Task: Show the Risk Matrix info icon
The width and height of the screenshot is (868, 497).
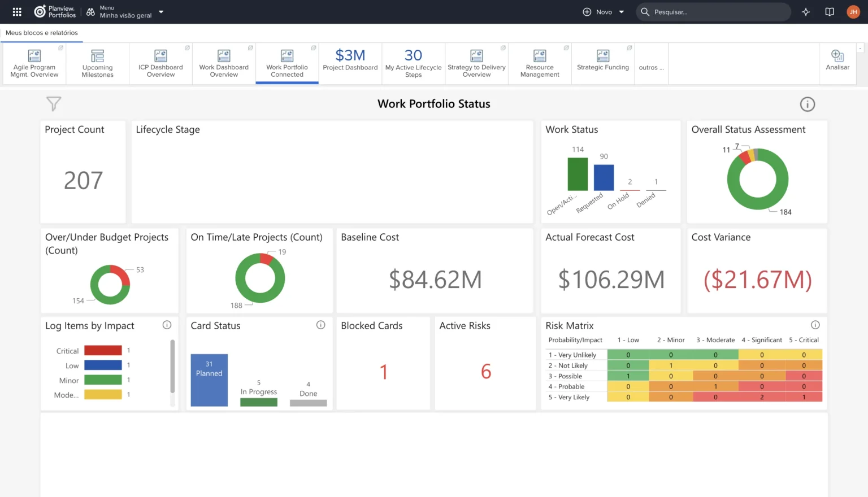Action: 815,325
